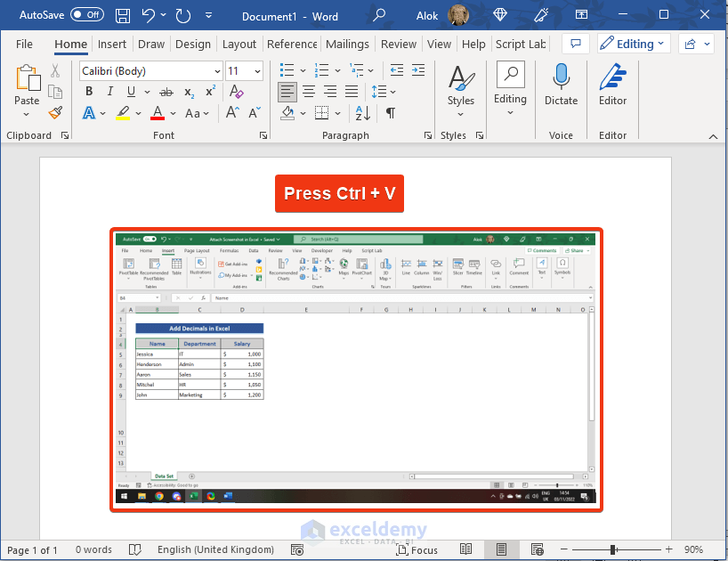The width and height of the screenshot is (728, 561).
Task: Click the Copy icon in Clipboard group
Action: pyautogui.click(x=55, y=92)
